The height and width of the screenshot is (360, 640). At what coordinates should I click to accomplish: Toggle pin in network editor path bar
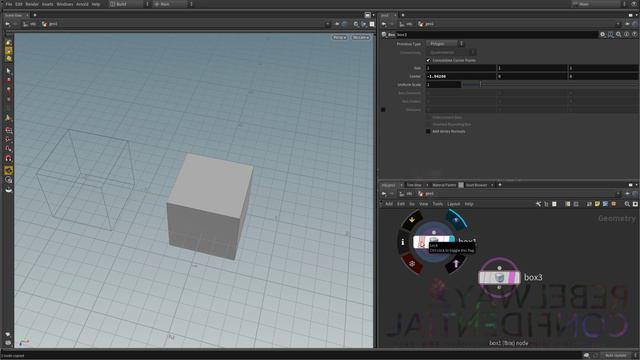click(x=627, y=194)
